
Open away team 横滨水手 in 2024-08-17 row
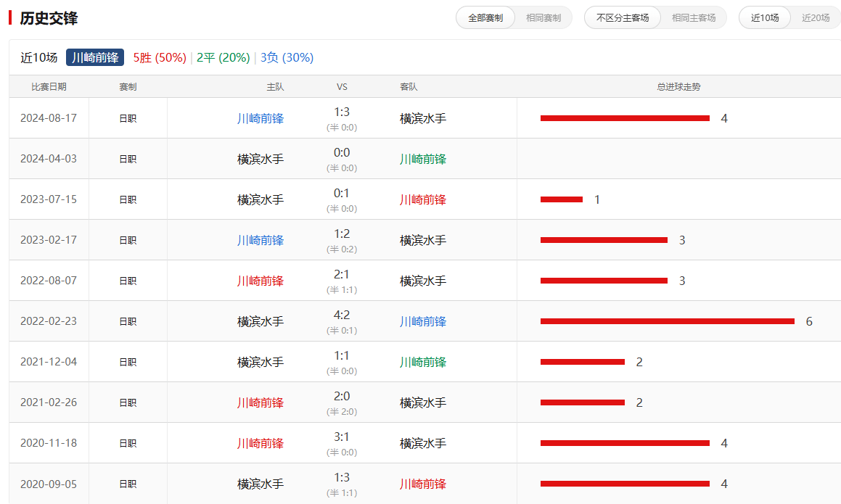click(423, 118)
